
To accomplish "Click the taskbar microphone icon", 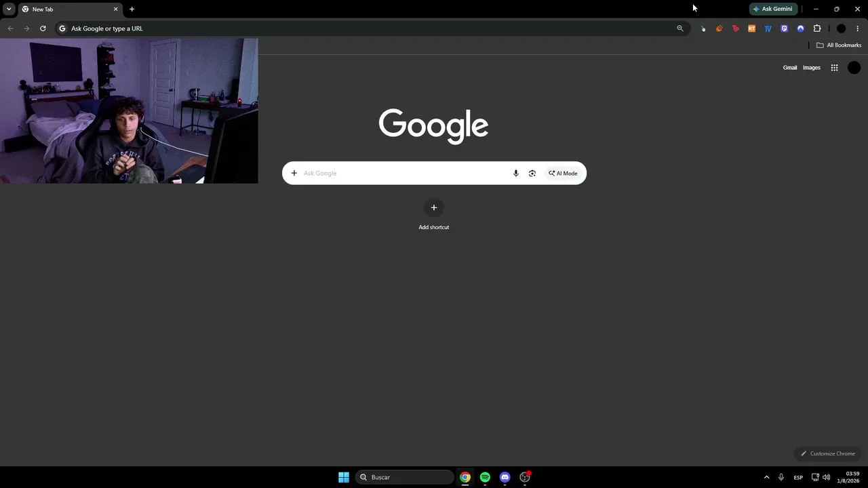I will pos(782,477).
